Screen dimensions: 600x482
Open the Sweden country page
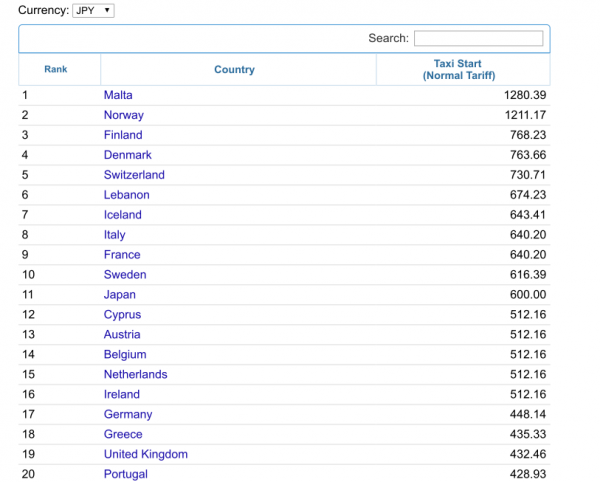(125, 275)
